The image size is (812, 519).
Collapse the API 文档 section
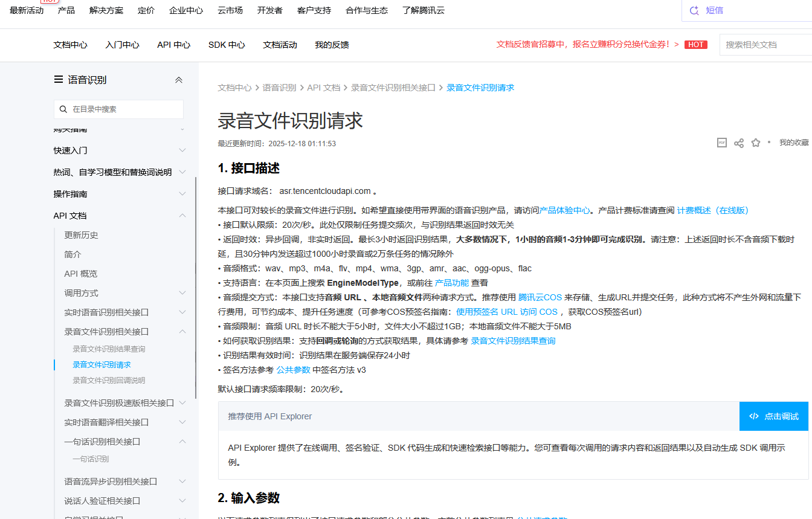[182, 216]
